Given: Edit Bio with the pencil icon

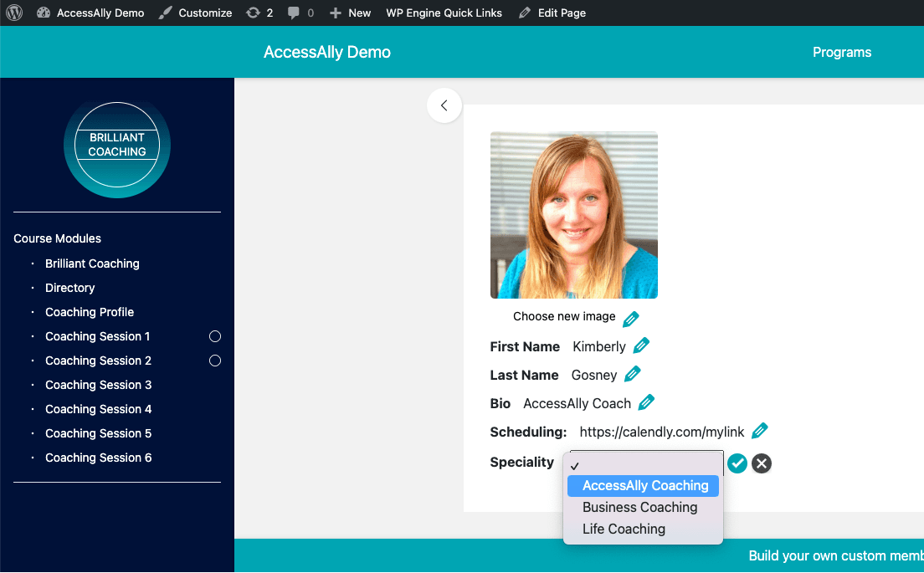Looking at the screenshot, I should coord(646,402).
